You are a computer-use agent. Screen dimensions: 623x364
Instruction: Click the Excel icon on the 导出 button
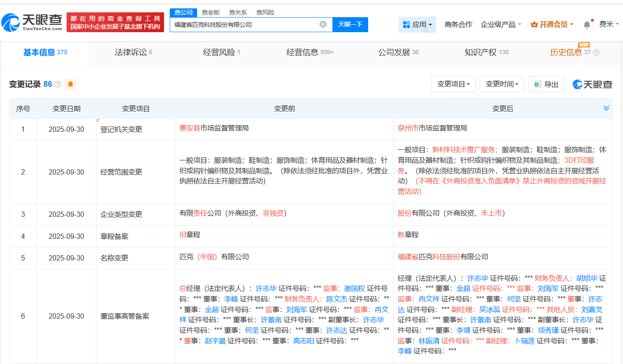[x=539, y=84]
